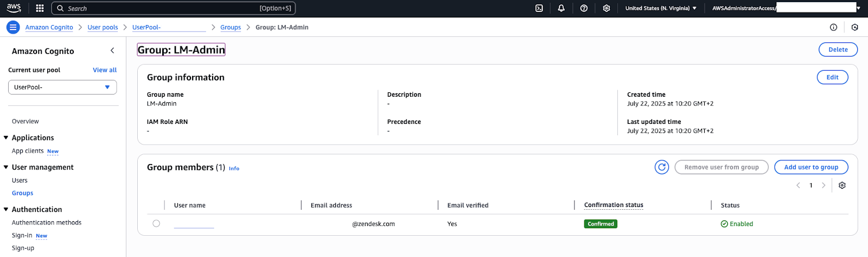The height and width of the screenshot is (257, 868).
Task: Click the info panel icon
Action: (833, 27)
